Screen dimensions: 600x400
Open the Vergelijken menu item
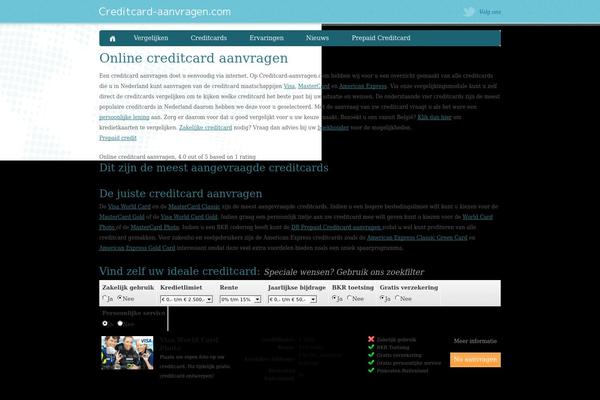151,38
